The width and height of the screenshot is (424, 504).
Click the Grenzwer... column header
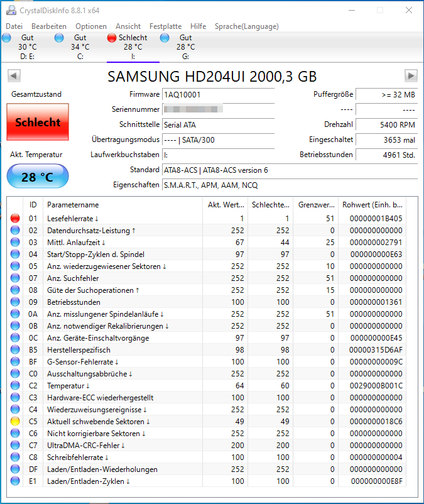(316, 205)
